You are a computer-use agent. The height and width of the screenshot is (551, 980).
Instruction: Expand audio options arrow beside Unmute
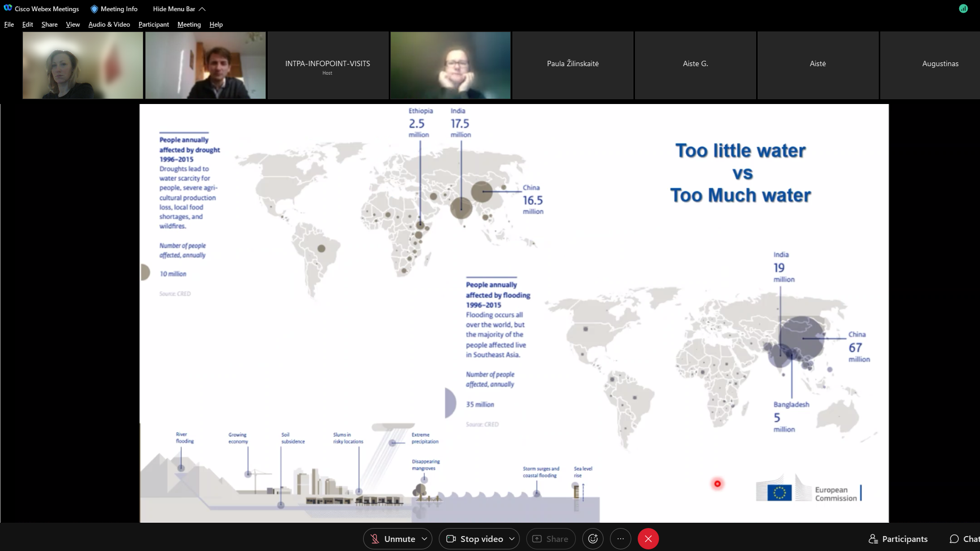(x=424, y=539)
